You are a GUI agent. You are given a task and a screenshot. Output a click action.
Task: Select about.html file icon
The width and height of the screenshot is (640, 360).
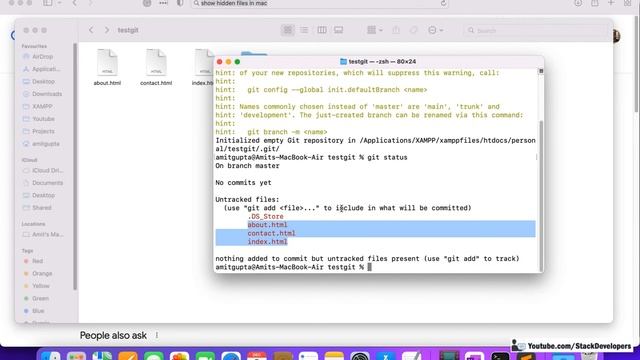[107, 62]
